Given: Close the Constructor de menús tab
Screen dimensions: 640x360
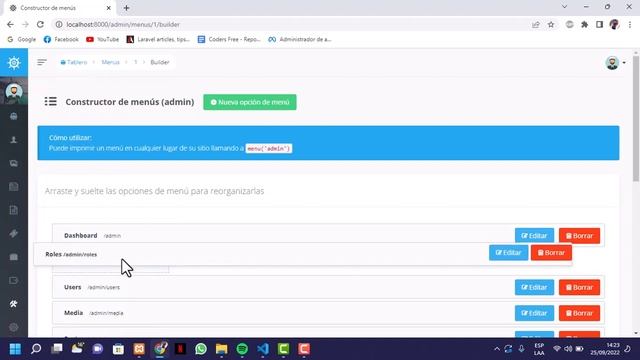Looking at the screenshot, I should 109,8.
